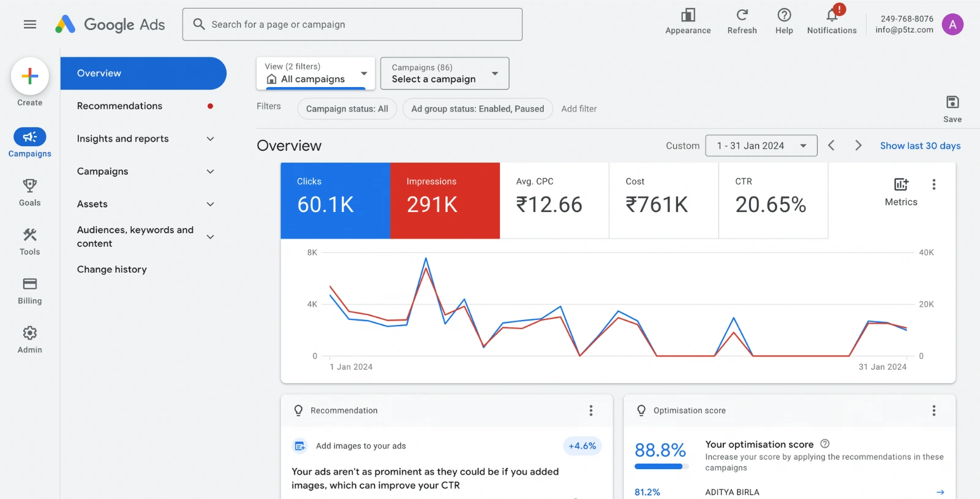Click Add filter
Viewport: 980px width, 499px height.
tap(579, 109)
